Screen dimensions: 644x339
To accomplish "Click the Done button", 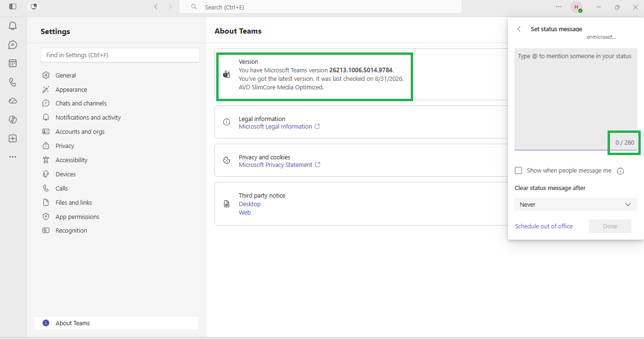I will [x=610, y=226].
